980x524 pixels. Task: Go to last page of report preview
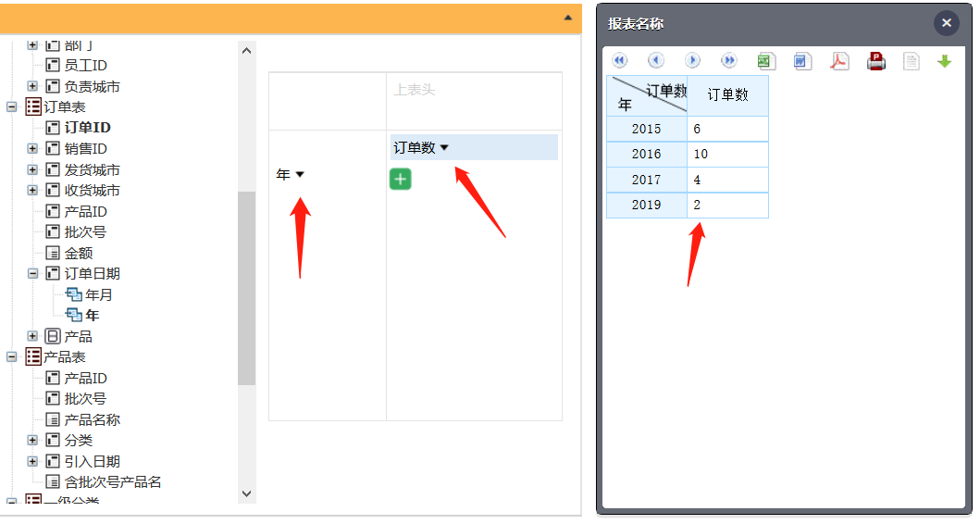pos(728,61)
